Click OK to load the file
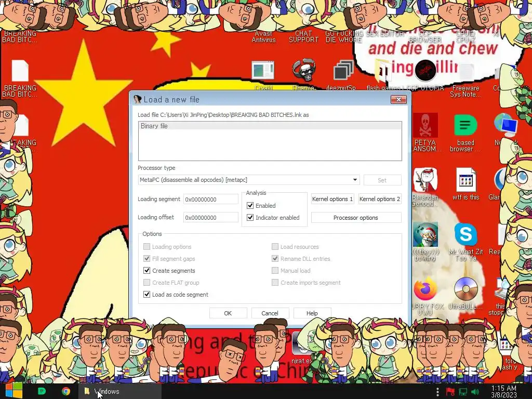Image resolution: width=532 pixels, height=399 pixels. pyautogui.click(x=228, y=313)
